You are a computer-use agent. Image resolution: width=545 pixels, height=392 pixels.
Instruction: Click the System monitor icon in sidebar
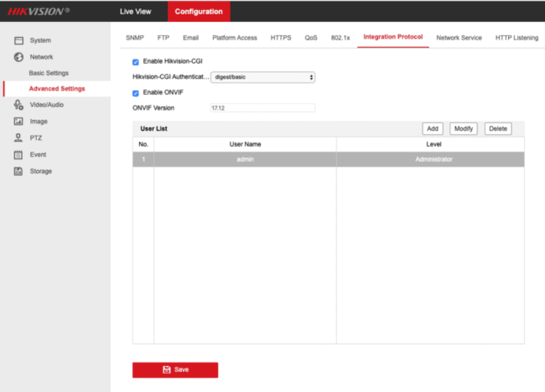[19, 40]
